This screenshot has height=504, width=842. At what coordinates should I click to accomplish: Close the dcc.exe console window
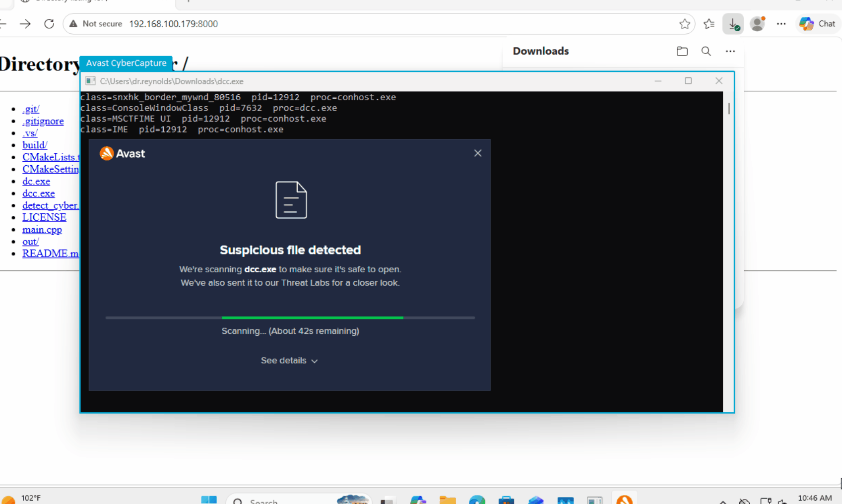(x=718, y=81)
